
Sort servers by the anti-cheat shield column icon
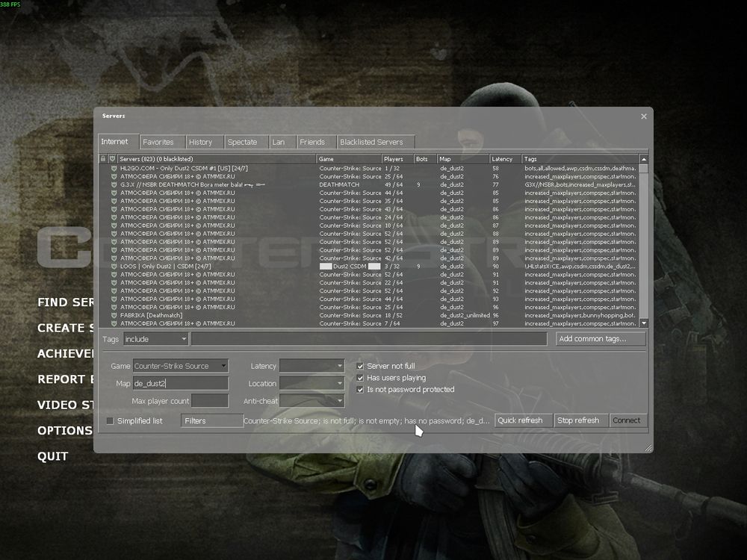click(x=113, y=158)
